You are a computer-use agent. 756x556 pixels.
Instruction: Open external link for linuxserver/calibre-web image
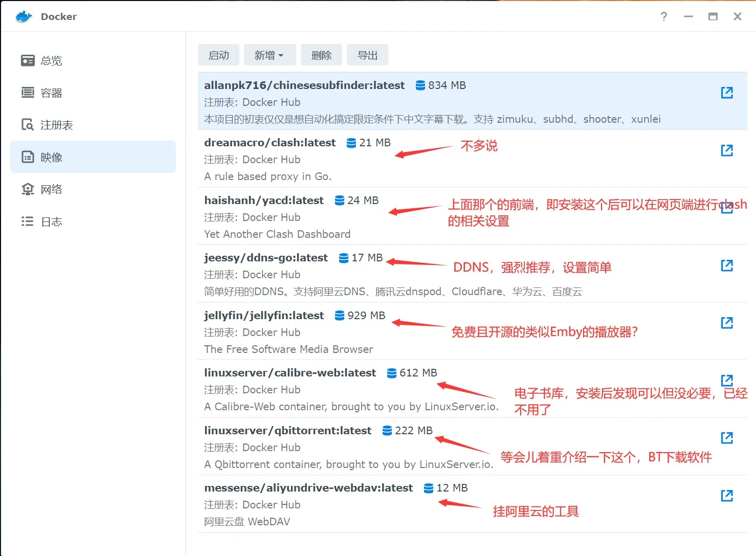pyautogui.click(x=727, y=380)
